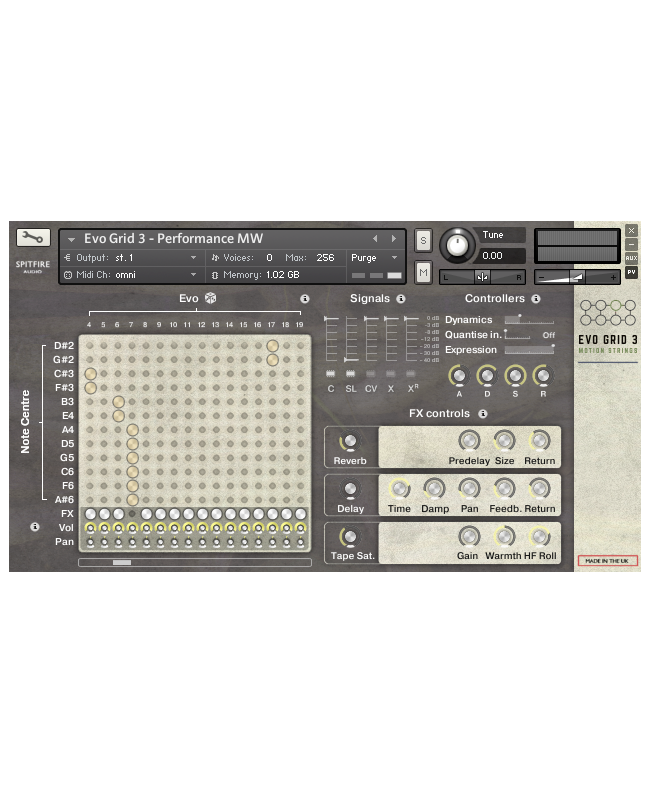Select peg at G#2 row column 17
Viewport: 650px width, 794px height.
[272, 360]
